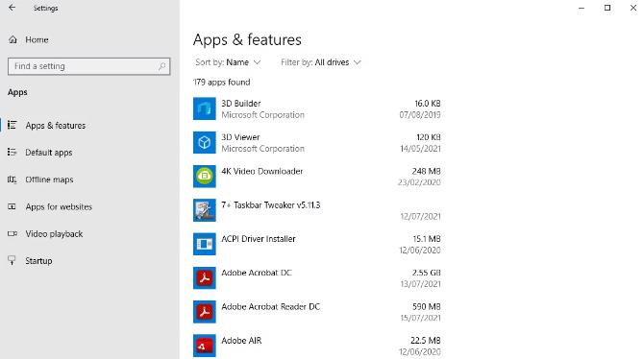This screenshot has height=359, width=644.
Task: Maximize the Settings window
Action: coord(607,8)
